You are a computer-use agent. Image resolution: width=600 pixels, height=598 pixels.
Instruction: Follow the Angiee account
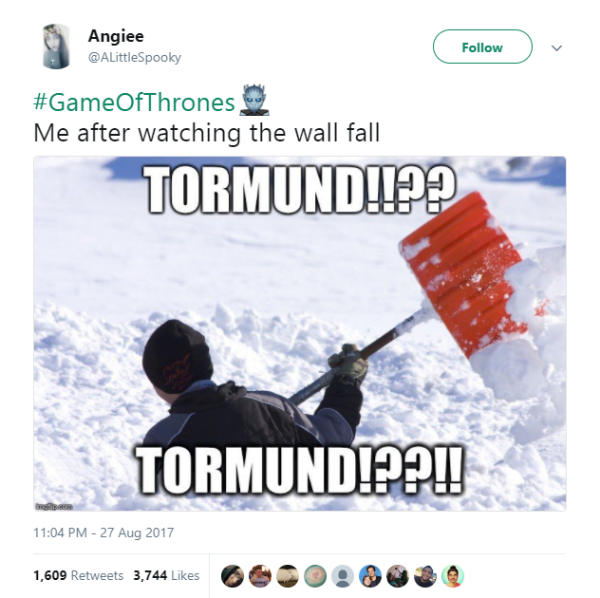coord(482,47)
